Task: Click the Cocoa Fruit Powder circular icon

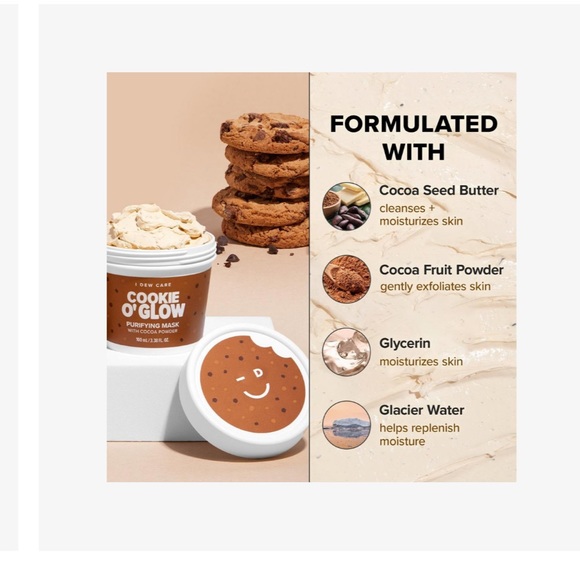Action: pyautogui.click(x=347, y=279)
